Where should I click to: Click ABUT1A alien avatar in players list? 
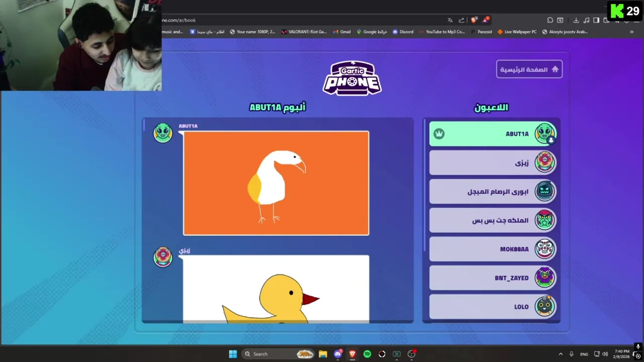click(x=544, y=133)
